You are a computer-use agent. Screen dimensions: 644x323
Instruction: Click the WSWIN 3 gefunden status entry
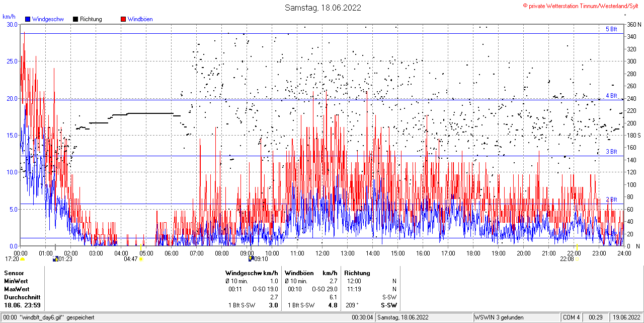499,317
